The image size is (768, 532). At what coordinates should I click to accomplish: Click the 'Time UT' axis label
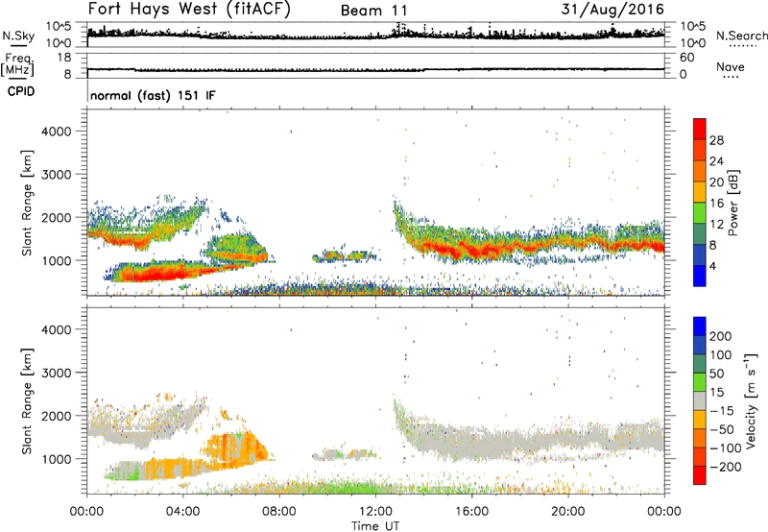pyautogui.click(x=375, y=526)
